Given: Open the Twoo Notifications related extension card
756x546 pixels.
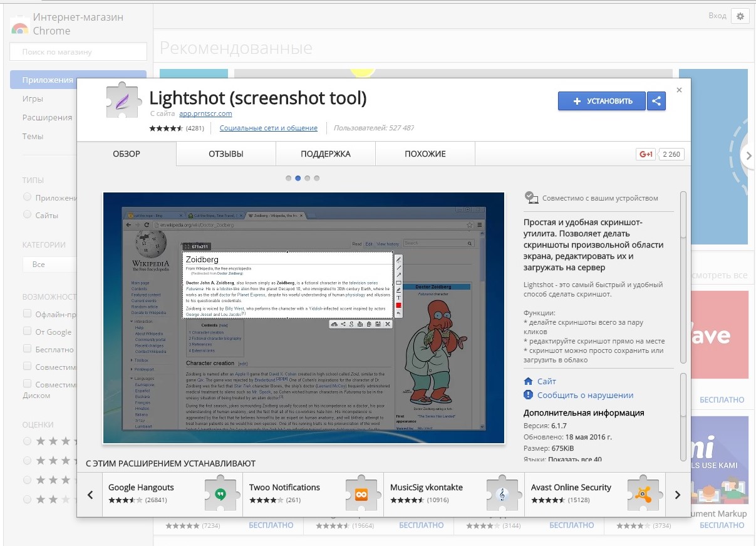Looking at the screenshot, I should [x=313, y=495].
